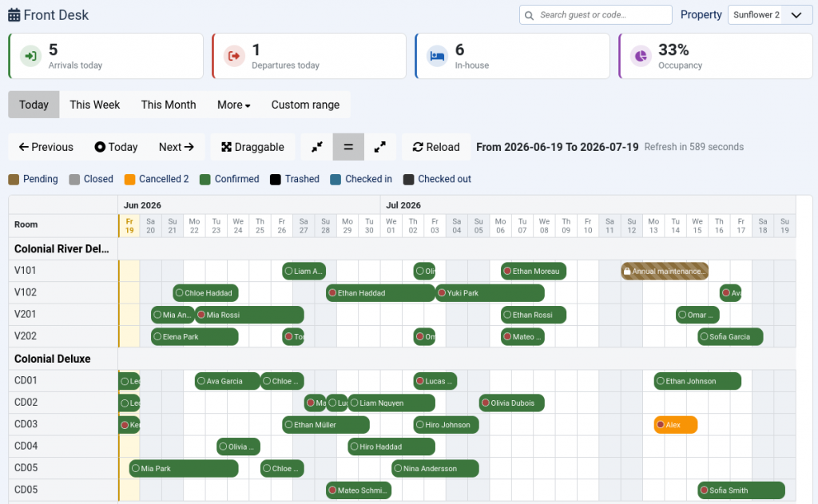
Task: Click the Cancelled orange color swatch
Action: (x=130, y=180)
